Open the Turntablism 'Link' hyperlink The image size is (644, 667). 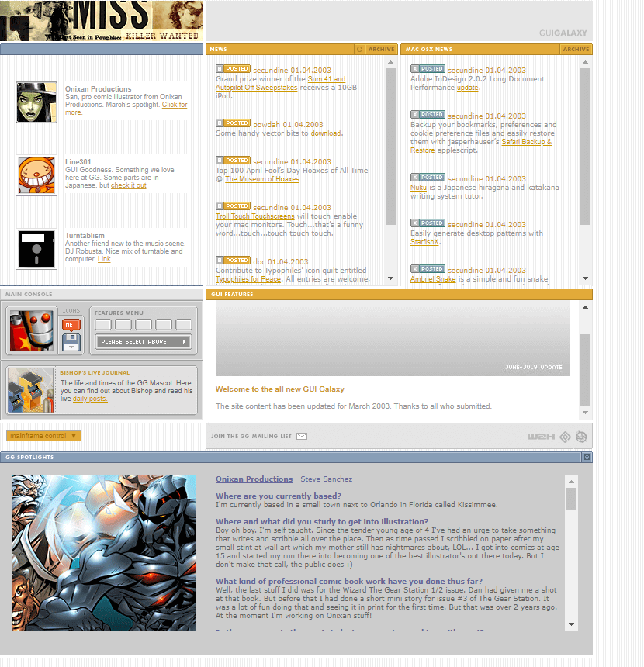[x=104, y=259]
